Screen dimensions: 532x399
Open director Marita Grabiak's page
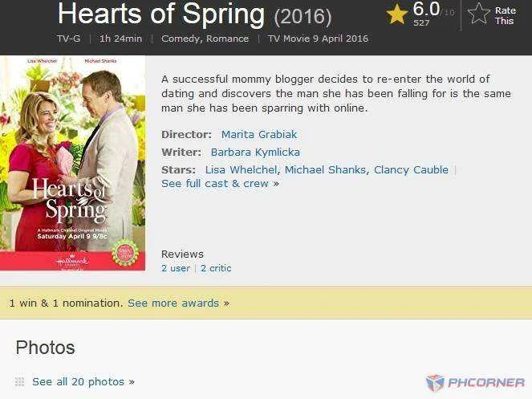[x=259, y=134]
